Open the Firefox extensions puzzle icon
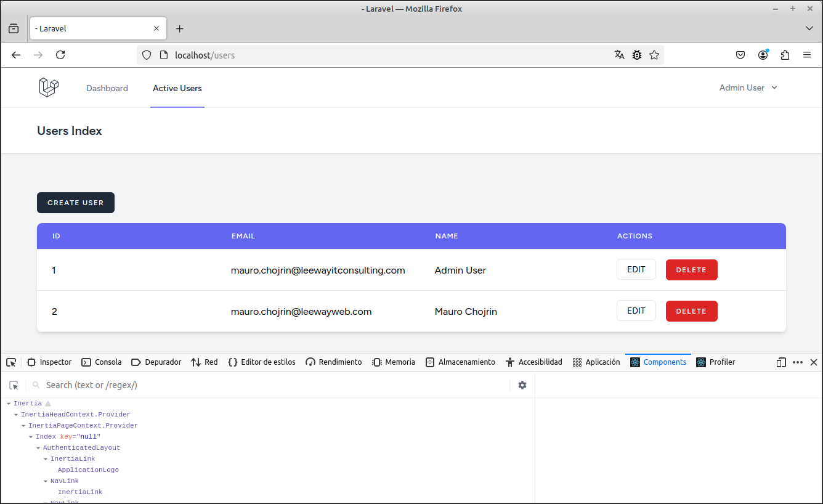This screenshot has height=504, width=823. click(785, 55)
